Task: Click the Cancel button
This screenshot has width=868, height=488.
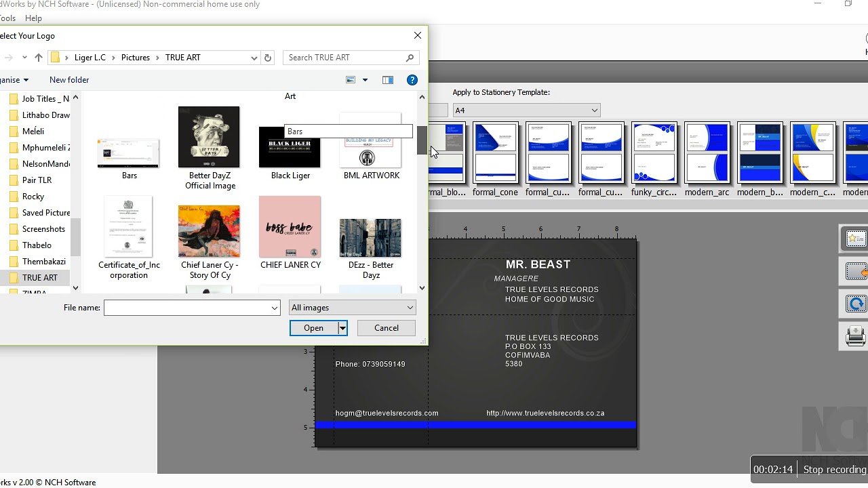Action: coord(387,328)
